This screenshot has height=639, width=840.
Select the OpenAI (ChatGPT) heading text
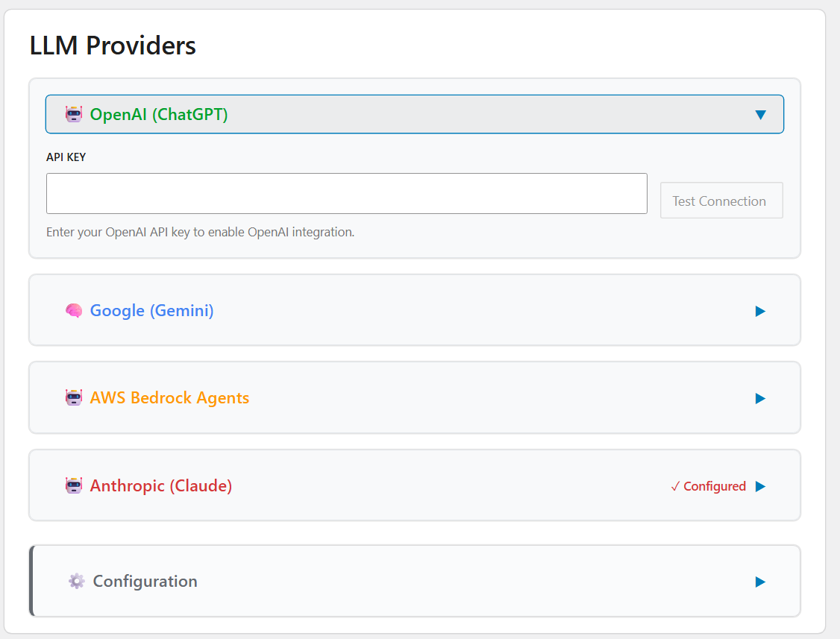[x=159, y=114]
